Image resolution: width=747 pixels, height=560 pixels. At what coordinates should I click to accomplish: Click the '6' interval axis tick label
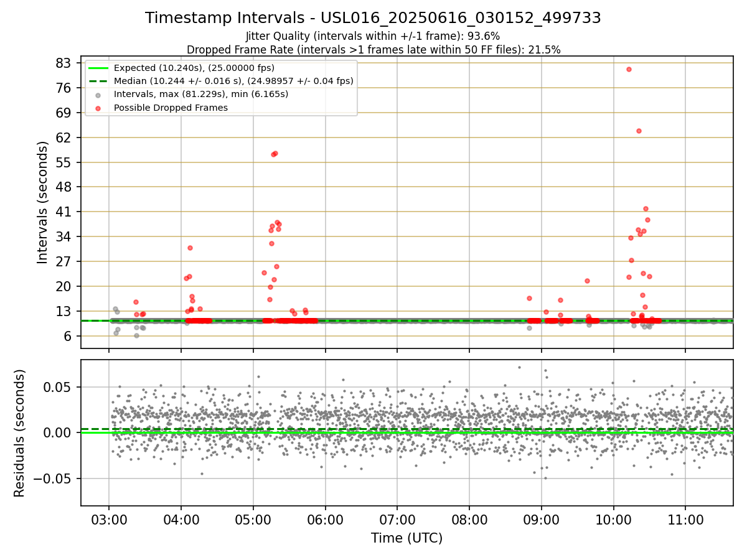coord(68,336)
